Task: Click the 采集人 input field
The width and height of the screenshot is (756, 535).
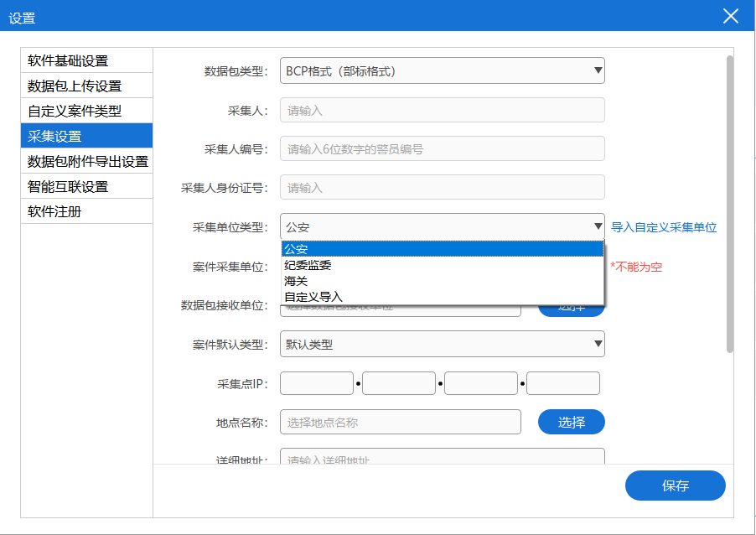Action: (x=442, y=111)
